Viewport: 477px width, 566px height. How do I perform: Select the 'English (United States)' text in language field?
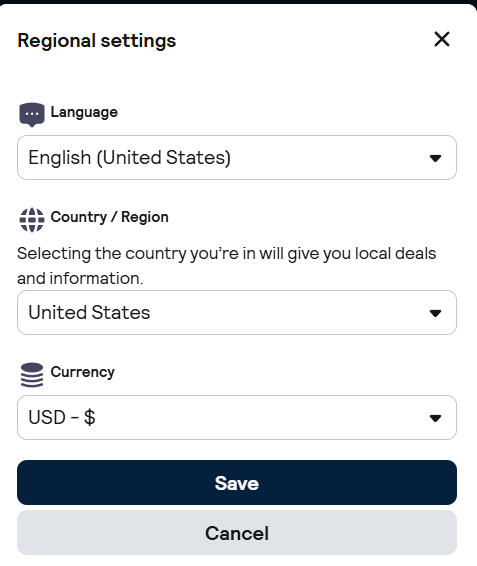[x=130, y=158]
